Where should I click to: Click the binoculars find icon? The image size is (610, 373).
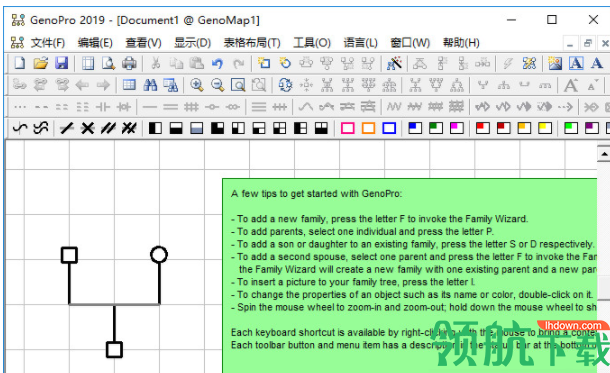(x=150, y=85)
